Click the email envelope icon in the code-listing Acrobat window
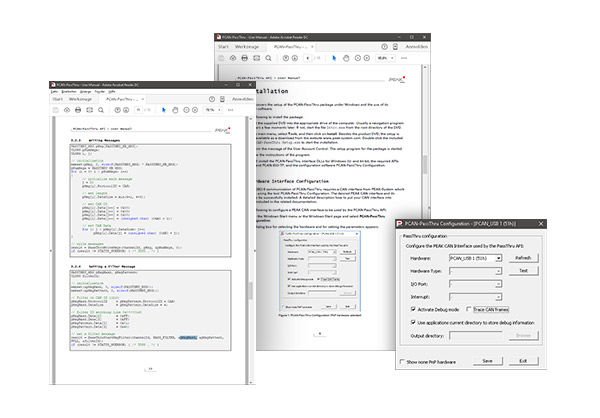The width and height of the screenshot is (600, 418). pos(90,110)
